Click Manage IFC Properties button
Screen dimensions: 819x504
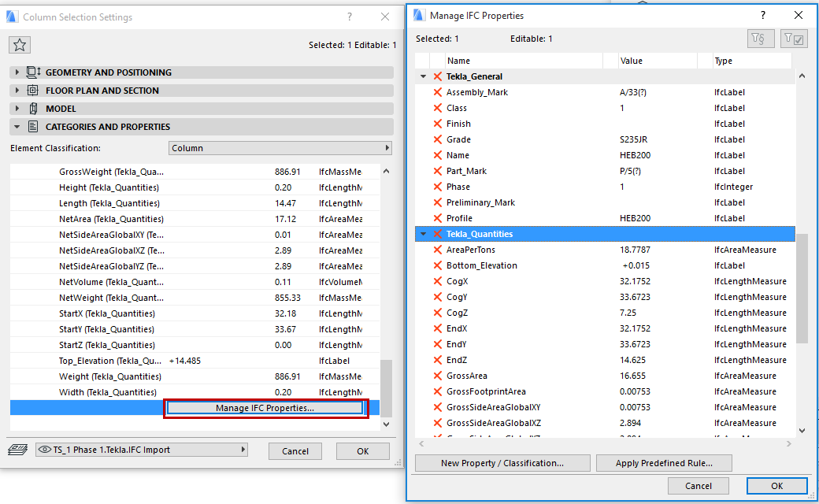[x=265, y=408]
